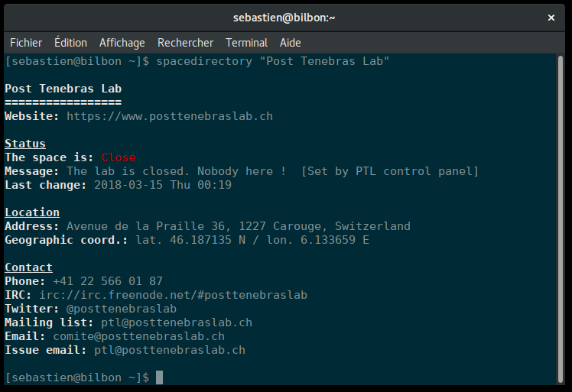Click the posttenebraslab.ch website URL
Image resolution: width=572 pixels, height=392 pixels.
coord(169,116)
